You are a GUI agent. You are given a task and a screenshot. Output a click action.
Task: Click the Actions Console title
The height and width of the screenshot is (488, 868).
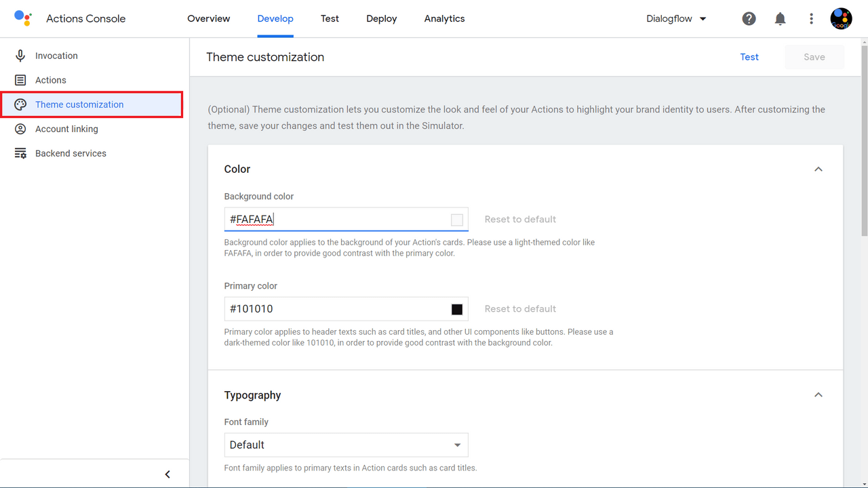coord(85,19)
